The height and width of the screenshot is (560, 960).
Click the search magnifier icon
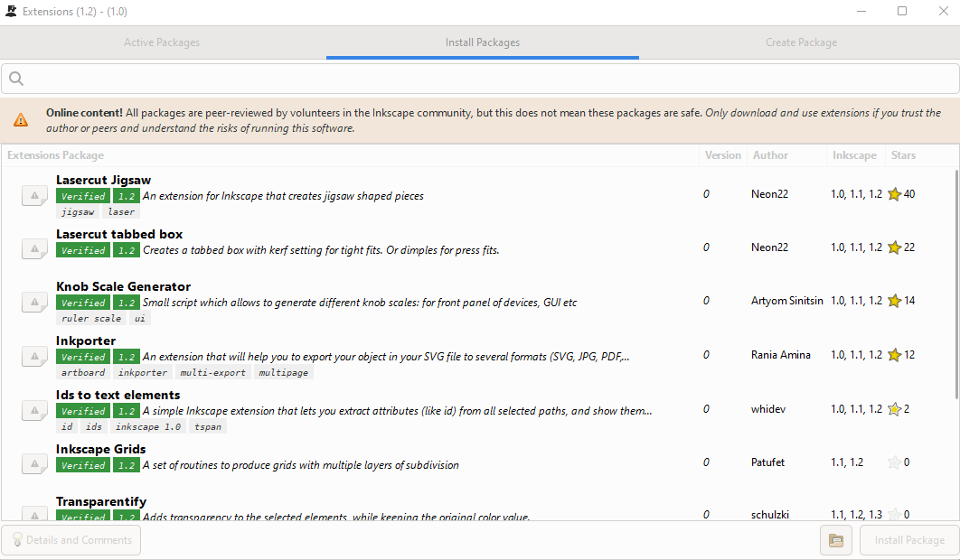click(x=16, y=79)
